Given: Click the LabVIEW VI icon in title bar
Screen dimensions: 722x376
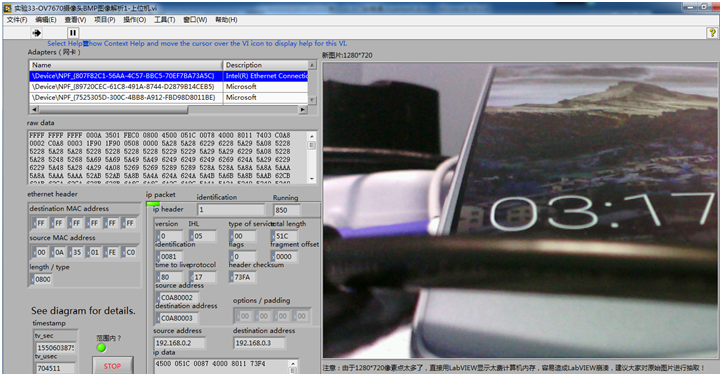Looking at the screenshot, I should (7, 8).
